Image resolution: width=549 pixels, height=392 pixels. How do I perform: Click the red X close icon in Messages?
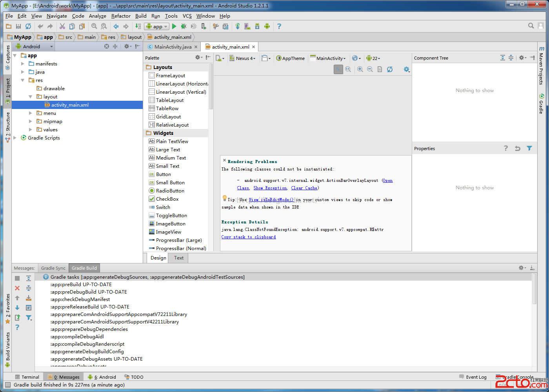point(17,288)
